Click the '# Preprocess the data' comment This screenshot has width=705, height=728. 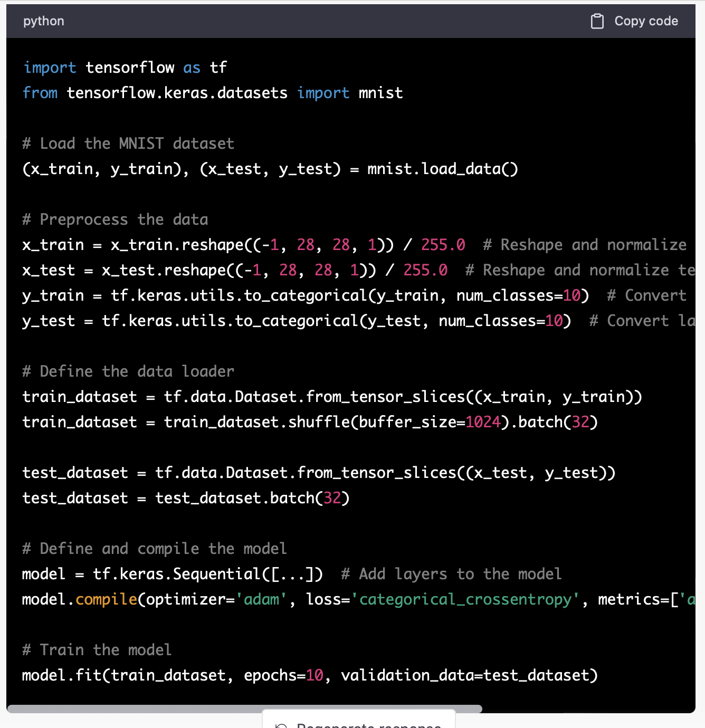coord(115,219)
